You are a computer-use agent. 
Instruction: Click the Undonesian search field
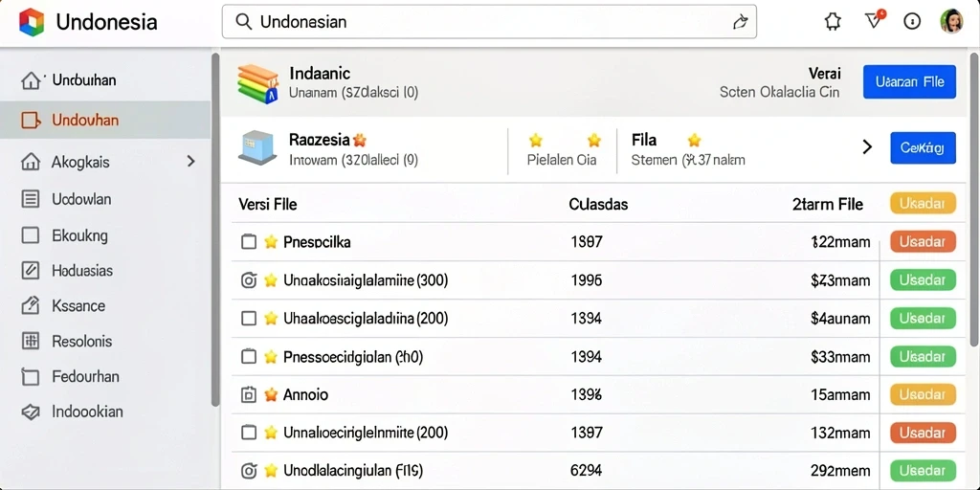pyautogui.click(x=489, y=23)
